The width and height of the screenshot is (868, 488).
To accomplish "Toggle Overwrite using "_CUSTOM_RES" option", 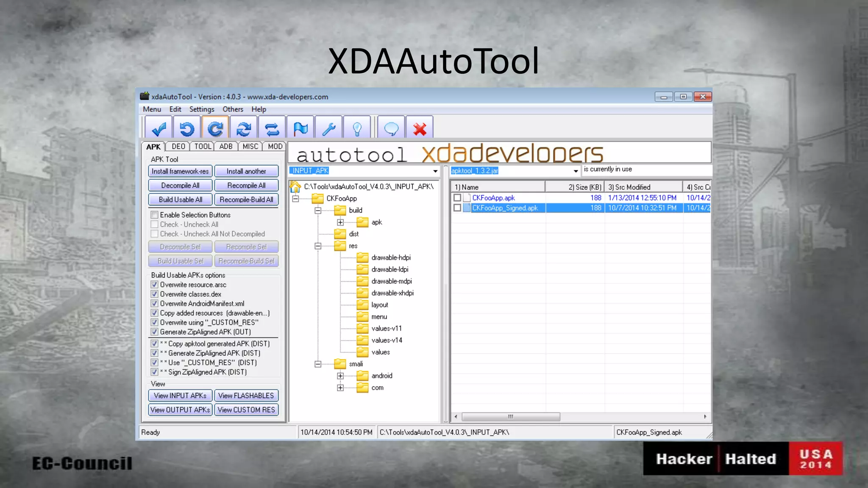I will [155, 322].
